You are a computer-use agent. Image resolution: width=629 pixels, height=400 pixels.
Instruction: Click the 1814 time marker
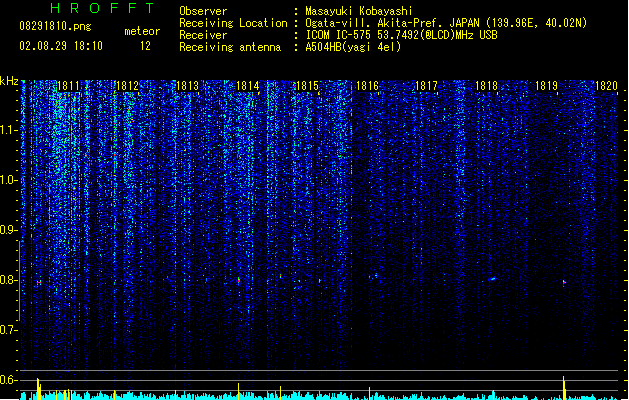click(248, 86)
